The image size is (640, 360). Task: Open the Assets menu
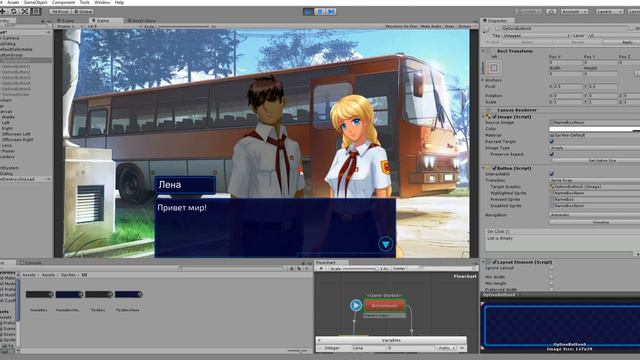coord(13,2)
